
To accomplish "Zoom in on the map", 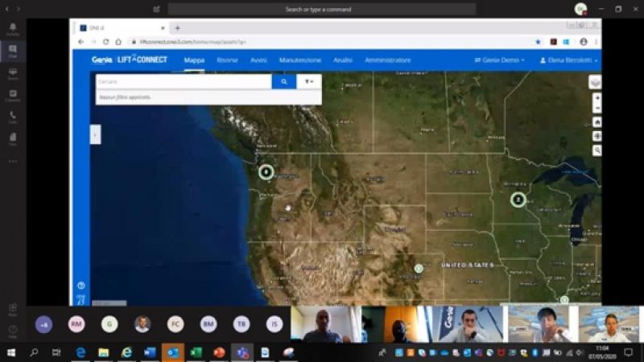I will click(597, 97).
